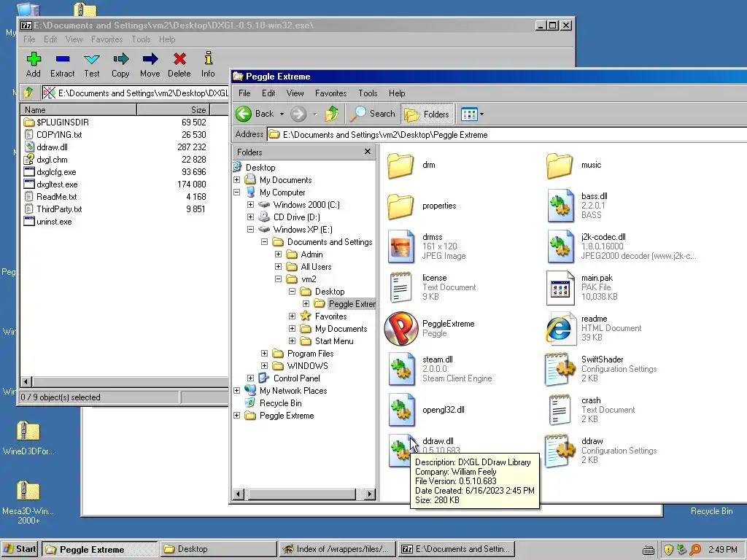Collapse the vm2 folder node

pyautogui.click(x=278, y=279)
